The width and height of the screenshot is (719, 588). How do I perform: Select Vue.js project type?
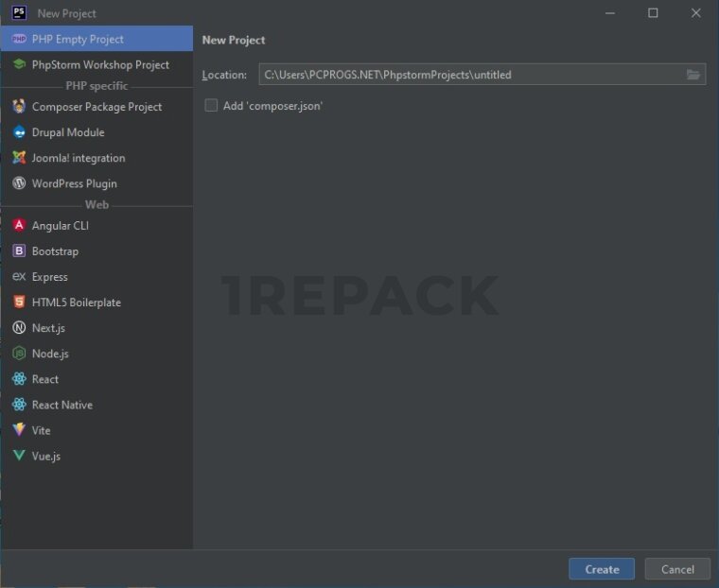point(45,456)
